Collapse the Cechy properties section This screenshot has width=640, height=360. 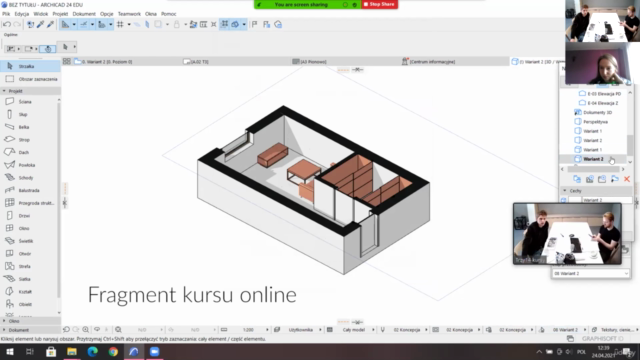point(596,191)
